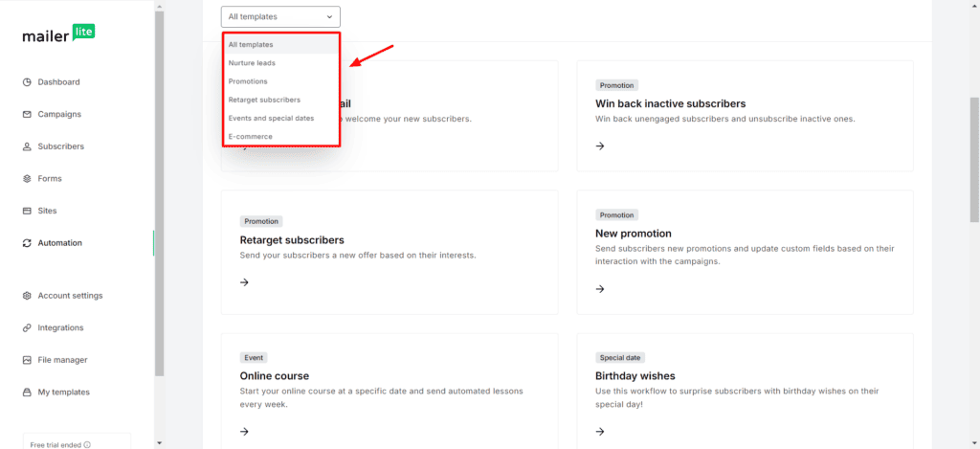Click the sidebar scrollbar down arrow

tap(159, 443)
